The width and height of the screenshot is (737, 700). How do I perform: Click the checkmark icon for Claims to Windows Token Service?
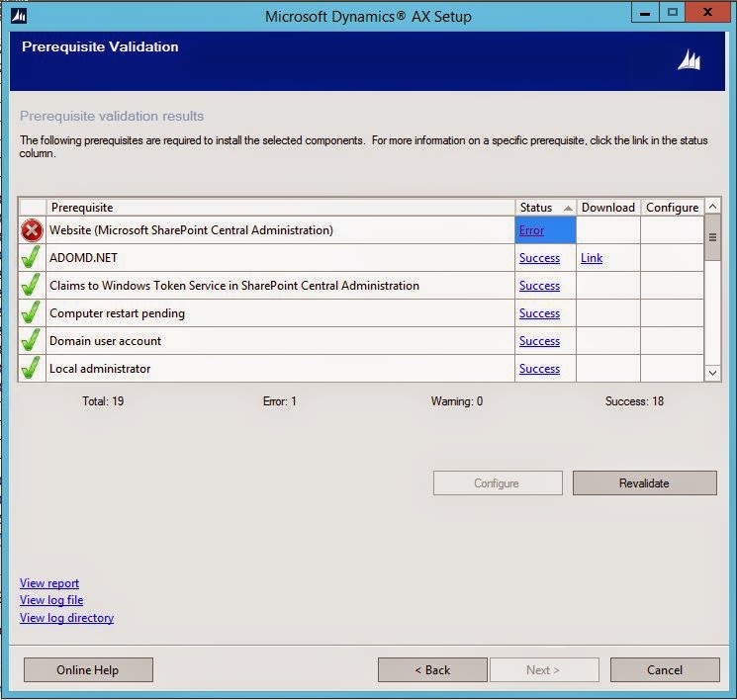tap(31, 285)
